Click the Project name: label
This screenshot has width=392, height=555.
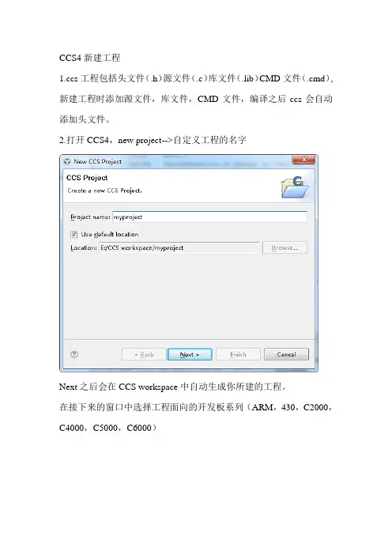coord(90,217)
